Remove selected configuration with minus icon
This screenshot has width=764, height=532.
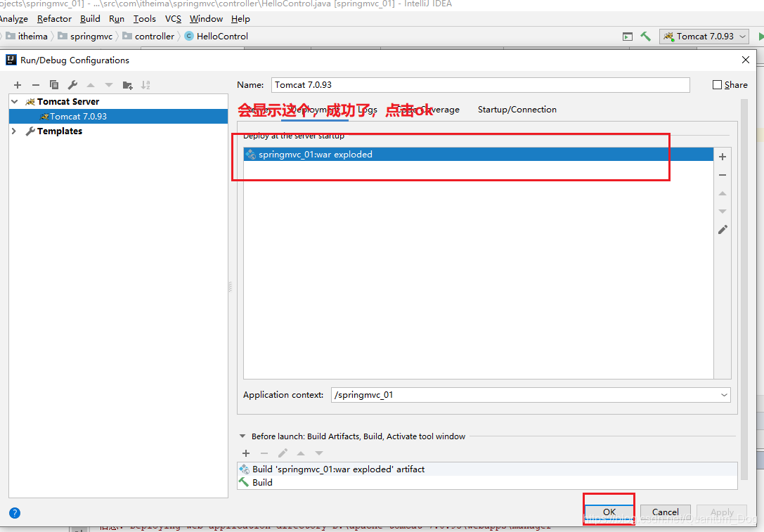pyautogui.click(x=36, y=85)
